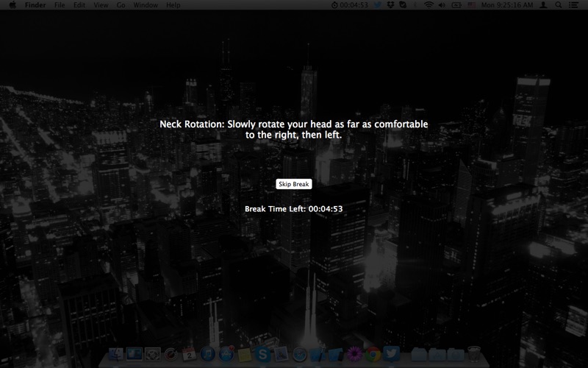Launch Skype from the dock

(x=262, y=355)
